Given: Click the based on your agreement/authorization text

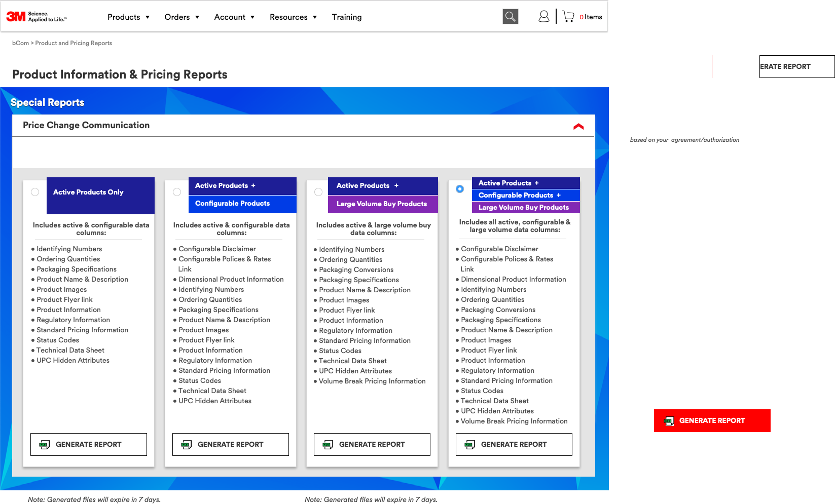Looking at the screenshot, I should point(684,140).
